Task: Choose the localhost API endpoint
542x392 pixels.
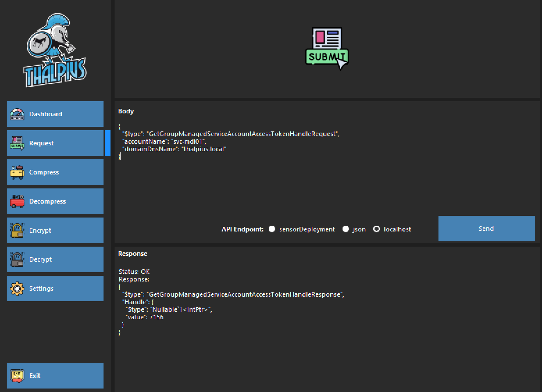Action: click(x=377, y=229)
